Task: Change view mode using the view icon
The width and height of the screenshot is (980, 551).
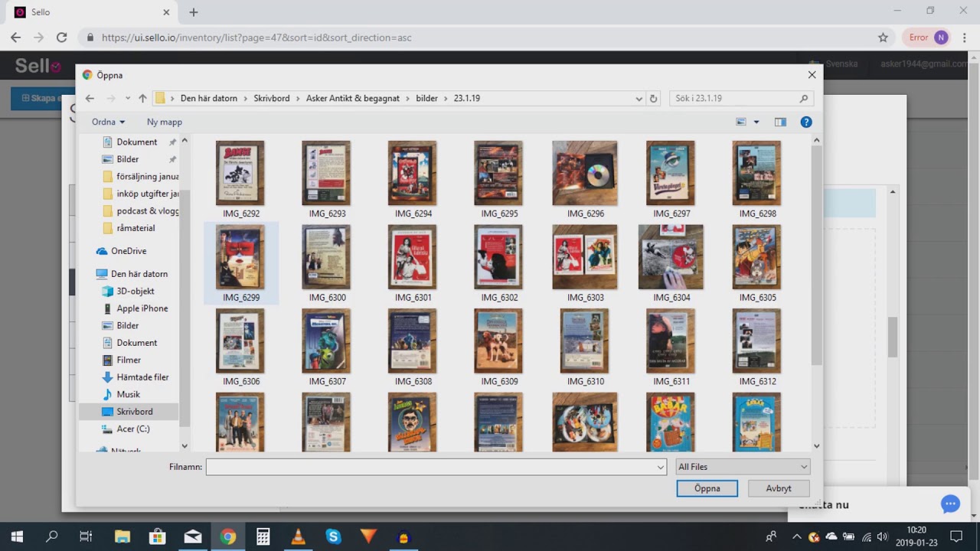Action: pos(740,122)
